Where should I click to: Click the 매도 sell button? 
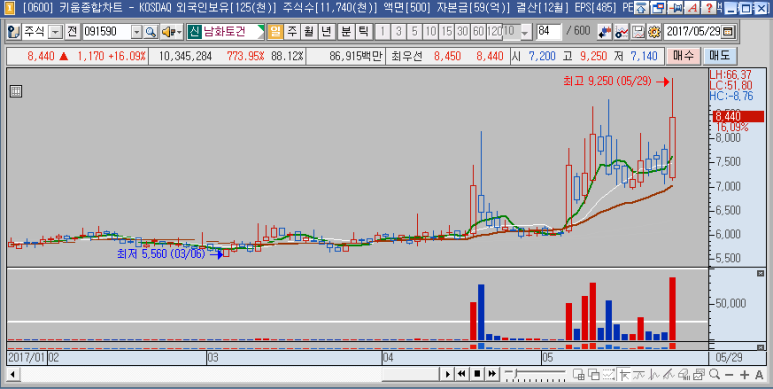pyautogui.click(x=719, y=56)
